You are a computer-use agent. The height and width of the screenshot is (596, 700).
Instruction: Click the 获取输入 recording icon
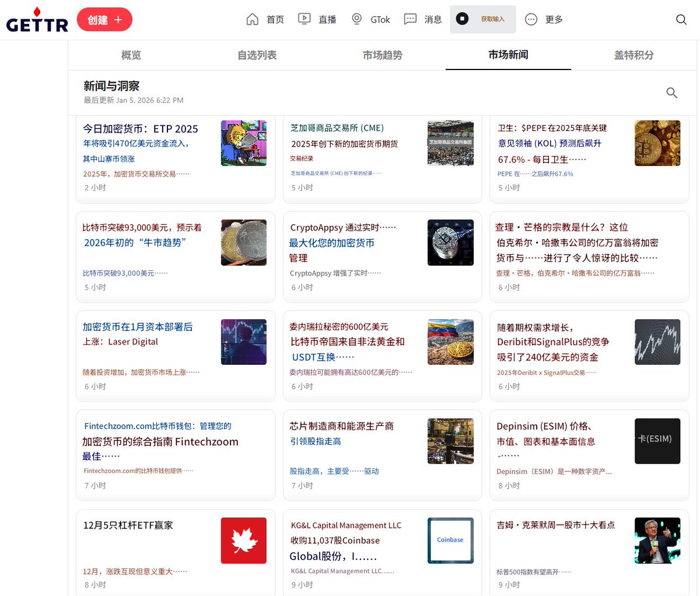click(x=463, y=19)
